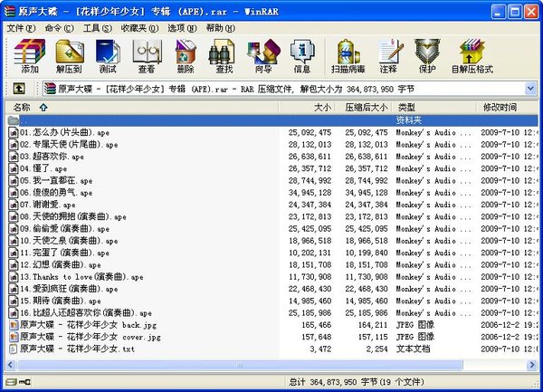543x392 pixels.
Task: Sort by the 名称 column header
Action: tap(142, 108)
